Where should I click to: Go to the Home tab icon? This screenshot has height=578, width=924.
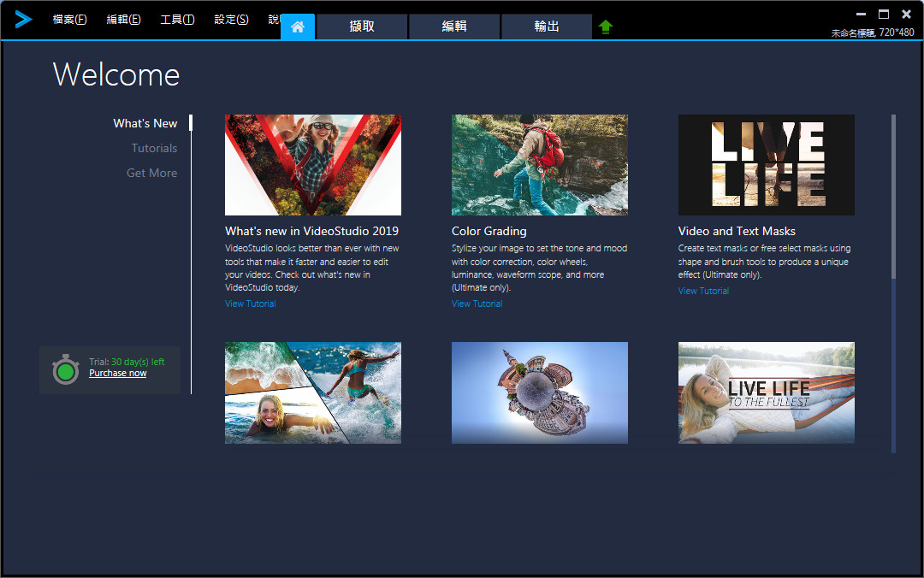pyautogui.click(x=298, y=27)
